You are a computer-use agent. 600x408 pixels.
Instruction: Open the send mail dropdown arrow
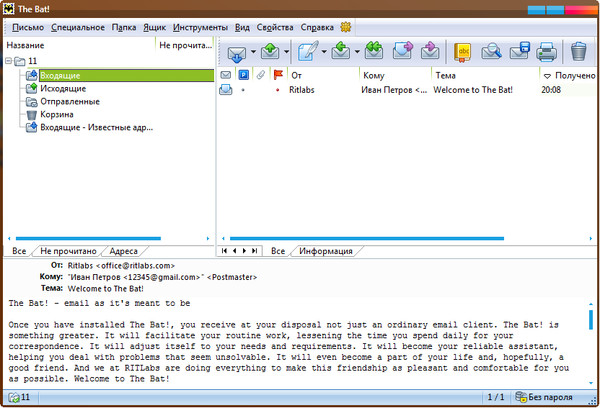tap(286, 52)
